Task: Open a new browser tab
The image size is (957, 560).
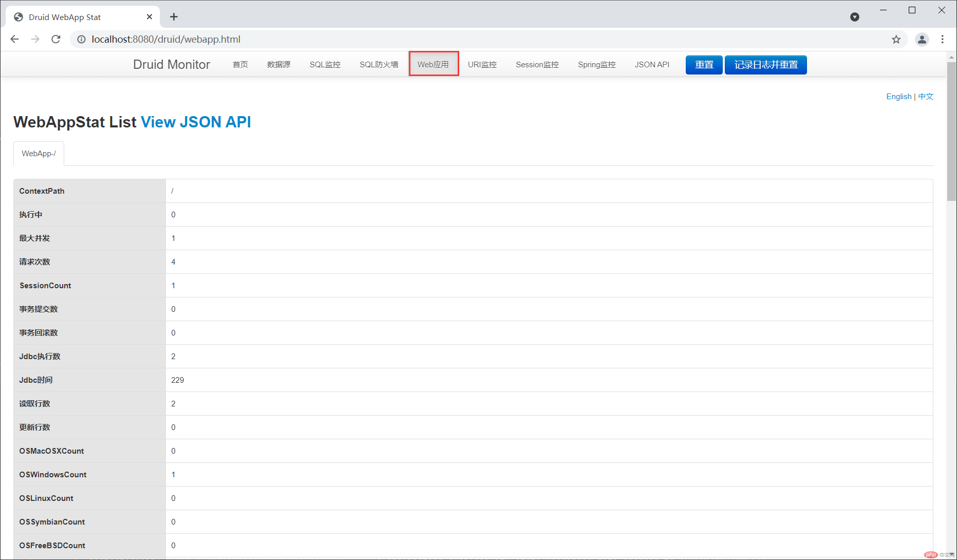Action: point(174,17)
